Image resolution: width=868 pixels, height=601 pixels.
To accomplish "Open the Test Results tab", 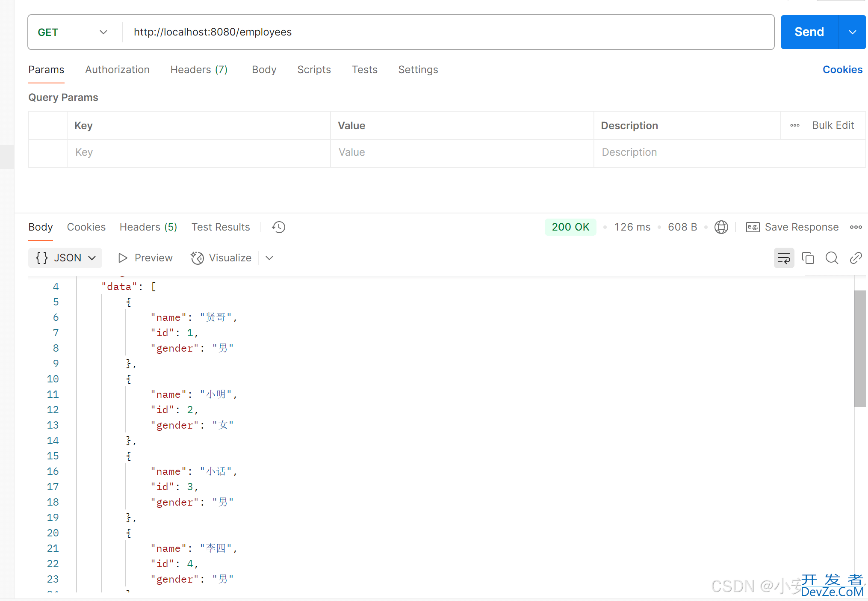I will (x=221, y=227).
